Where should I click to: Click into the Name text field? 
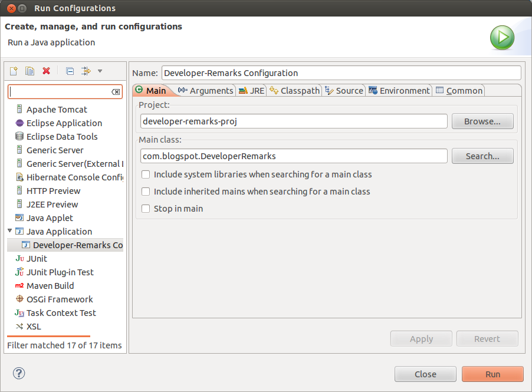point(340,73)
